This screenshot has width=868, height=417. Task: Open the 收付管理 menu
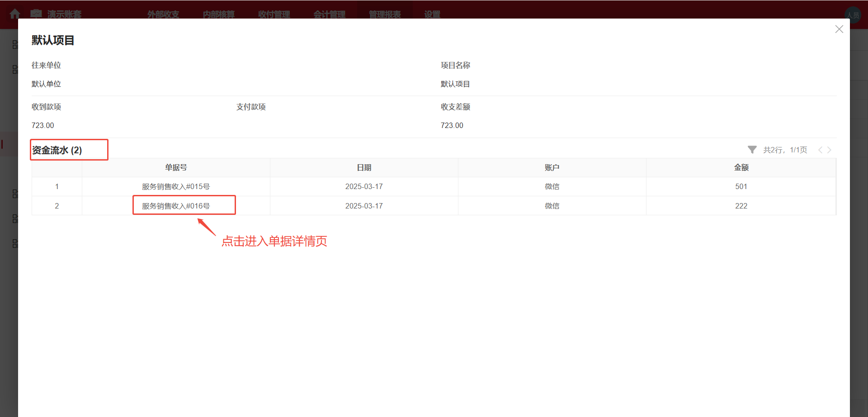tap(274, 14)
